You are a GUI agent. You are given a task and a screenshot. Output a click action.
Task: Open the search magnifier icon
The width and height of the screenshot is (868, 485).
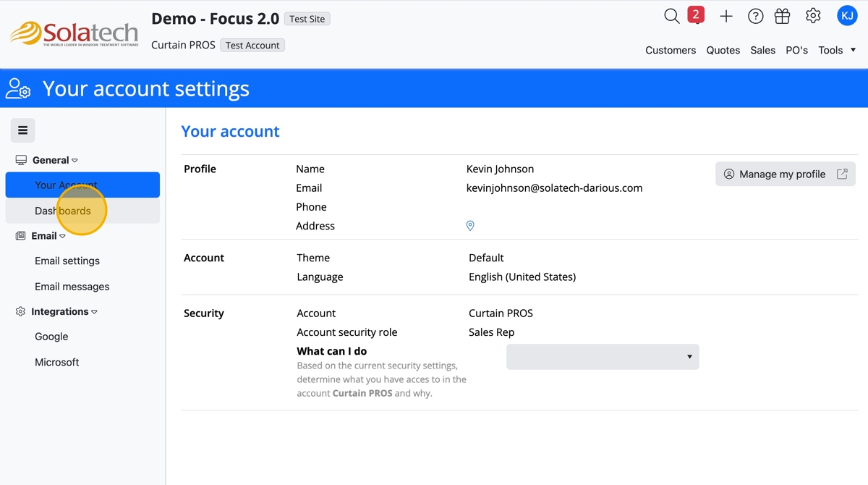tap(671, 16)
